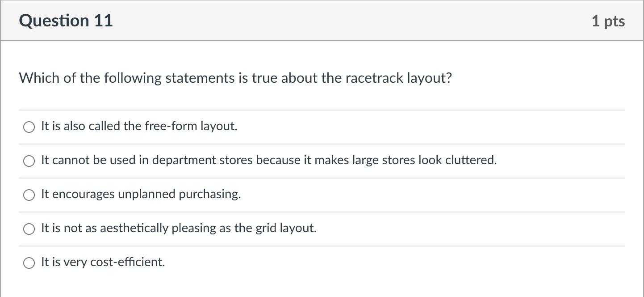Image resolution: width=644 pixels, height=297 pixels.
Task: Click the answer text 'It is also called the free-form layout'
Action: [x=139, y=126]
